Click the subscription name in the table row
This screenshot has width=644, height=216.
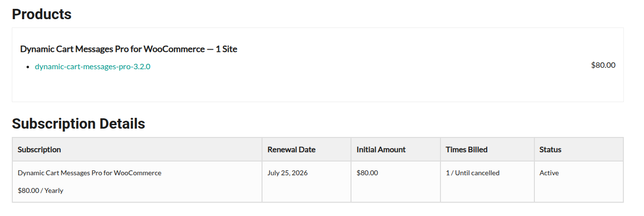pyautogui.click(x=89, y=173)
